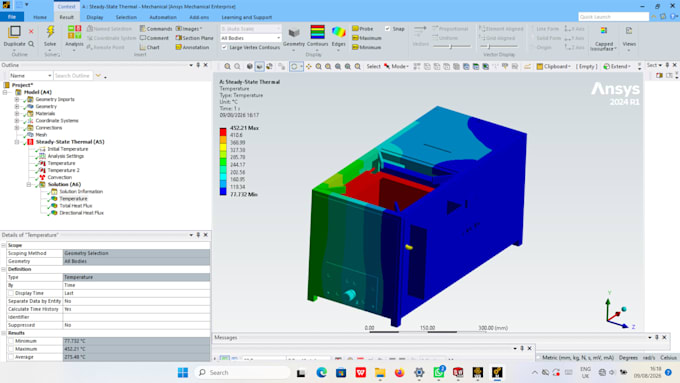
Task: Click the Quick Launch search box
Action: click(613, 17)
